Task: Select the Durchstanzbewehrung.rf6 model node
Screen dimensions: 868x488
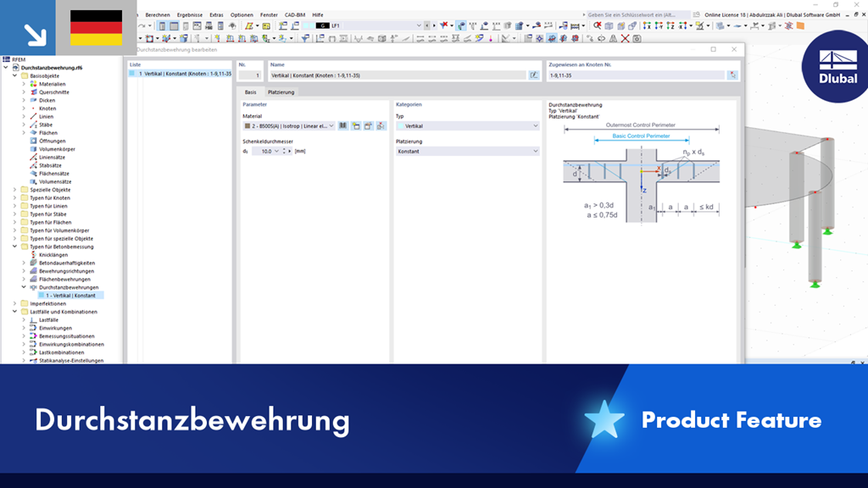Action: coord(52,68)
